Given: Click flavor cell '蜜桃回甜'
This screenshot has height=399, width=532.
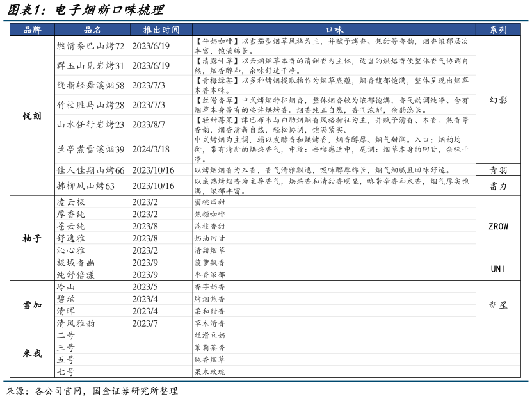Looking at the screenshot, I should click(210, 202).
